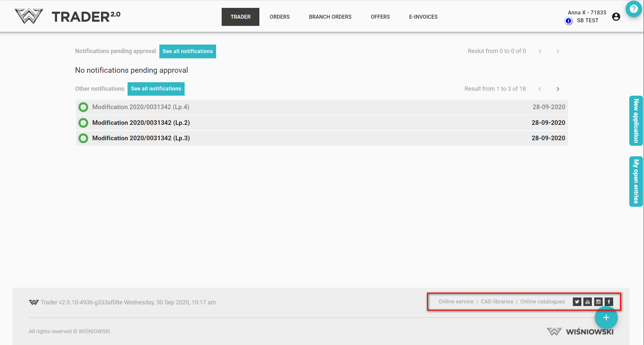This screenshot has height=345, width=644.
Task: Open the user account profile icon
Action: pyautogui.click(x=616, y=17)
